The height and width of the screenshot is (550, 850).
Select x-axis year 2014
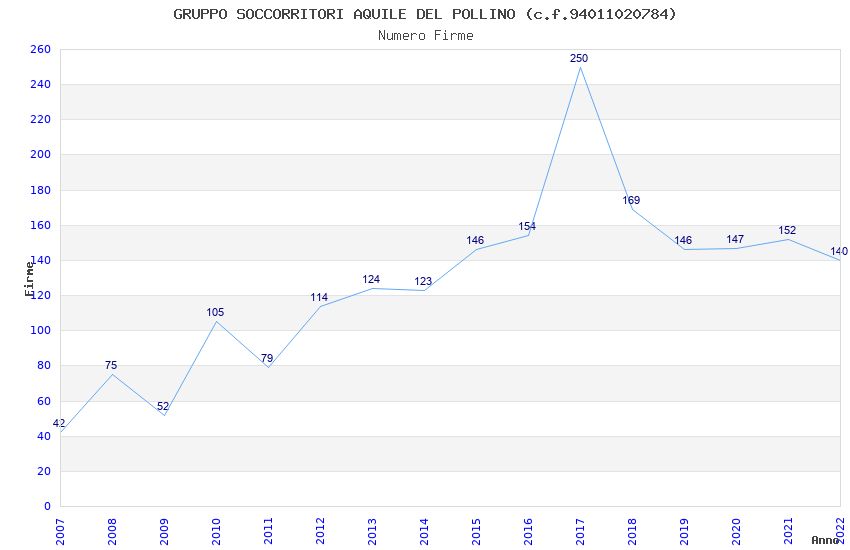pos(424,531)
